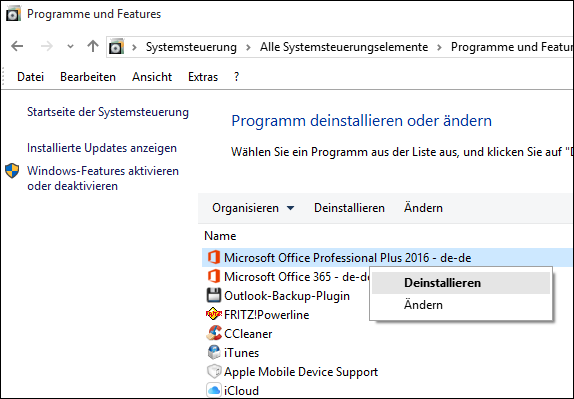The image size is (574, 399).
Task: Click the Microsoft Office 365 orange icon
Action: tap(214, 276)
